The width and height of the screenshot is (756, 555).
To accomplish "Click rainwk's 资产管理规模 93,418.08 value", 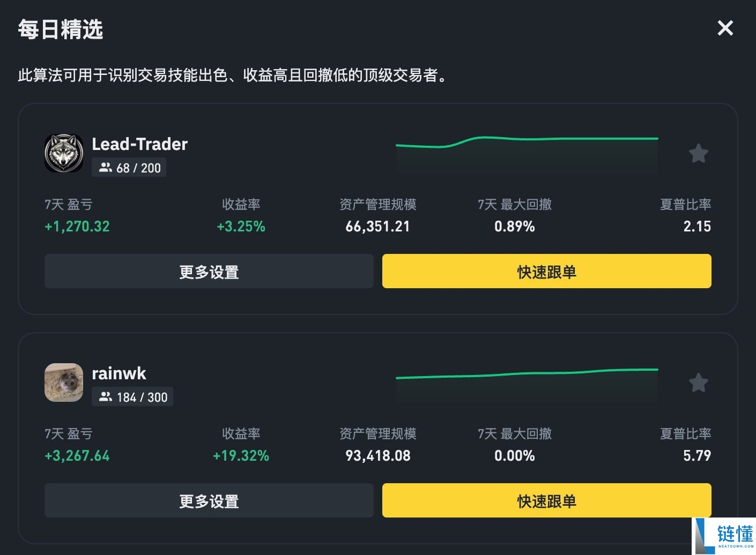I will click(377, 456).
